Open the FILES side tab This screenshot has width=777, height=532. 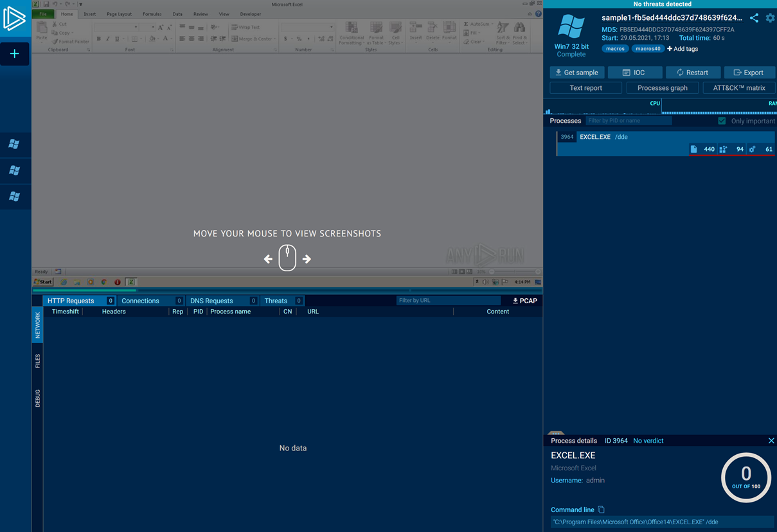tap(37, 360)
